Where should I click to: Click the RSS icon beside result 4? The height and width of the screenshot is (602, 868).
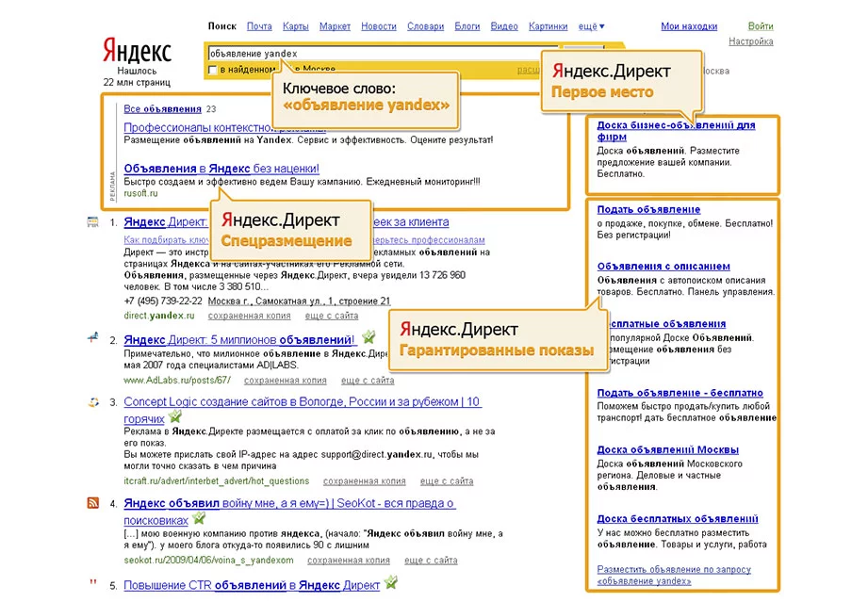[x=93, y=502]
